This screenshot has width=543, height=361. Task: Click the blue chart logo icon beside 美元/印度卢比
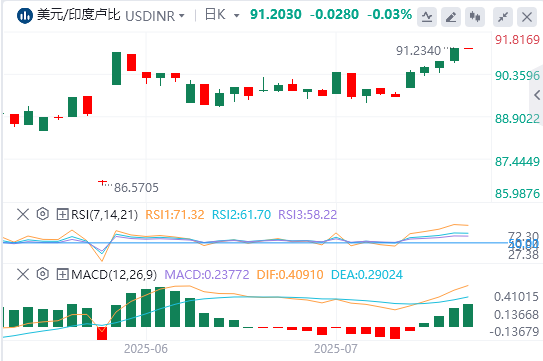click(25, 16)
